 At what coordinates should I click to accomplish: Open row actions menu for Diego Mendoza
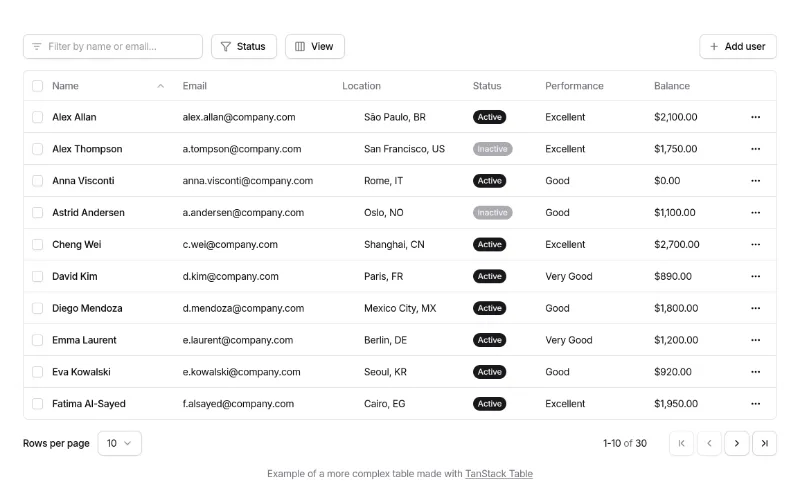click(755, 308)
